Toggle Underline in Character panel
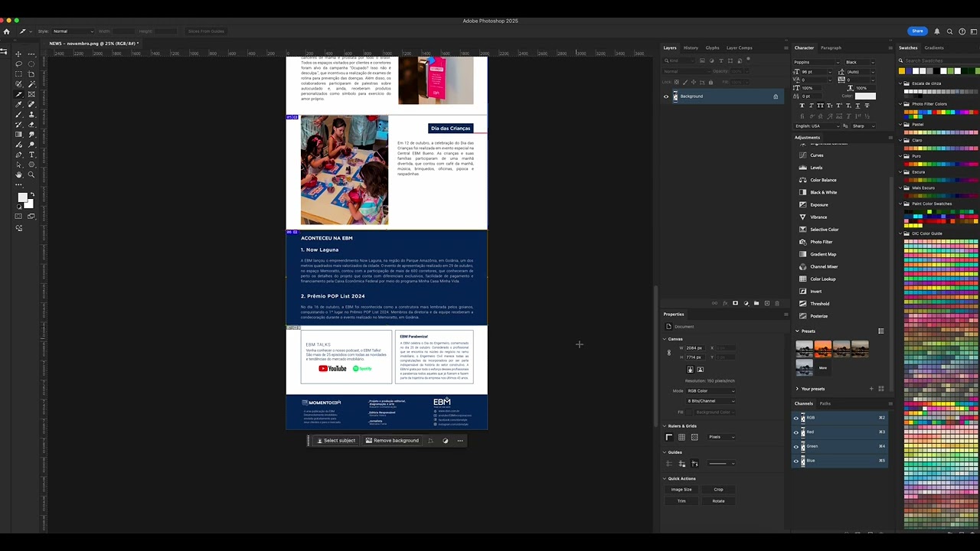Image resolution: width=980 pixels, height=551 pixels. click(x=857, y=106)
